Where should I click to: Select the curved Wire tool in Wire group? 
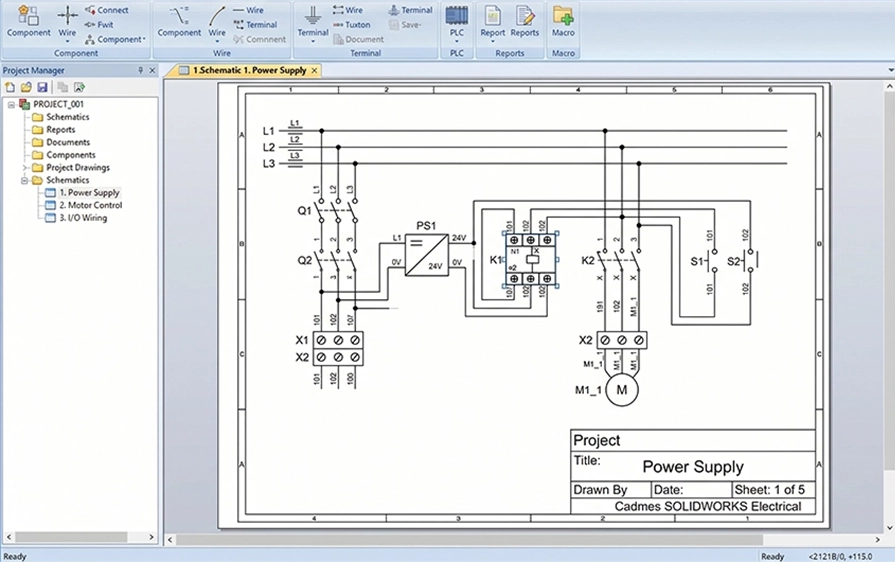[x=217, y=21]
